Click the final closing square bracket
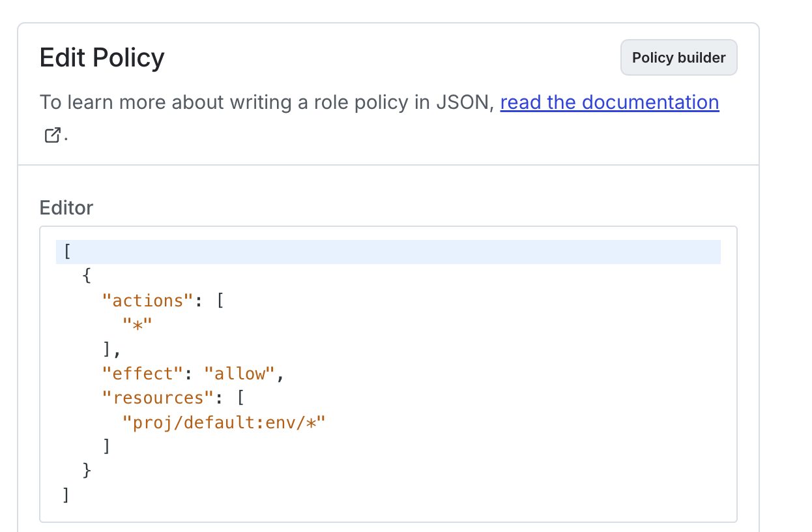812x532 pixels. pos(66,495)
